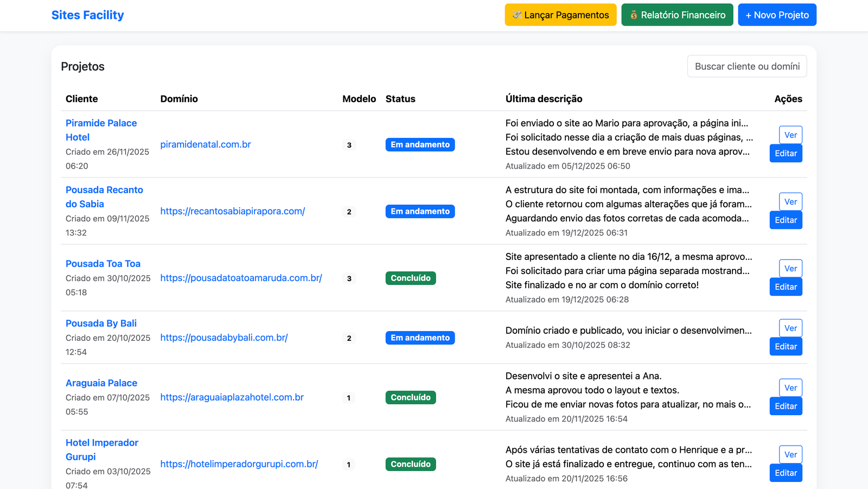The width and height of the screenshot is (868, 489).
Task: Open the 💰 Relatório Financeiro report
Action: coord(676,15)
